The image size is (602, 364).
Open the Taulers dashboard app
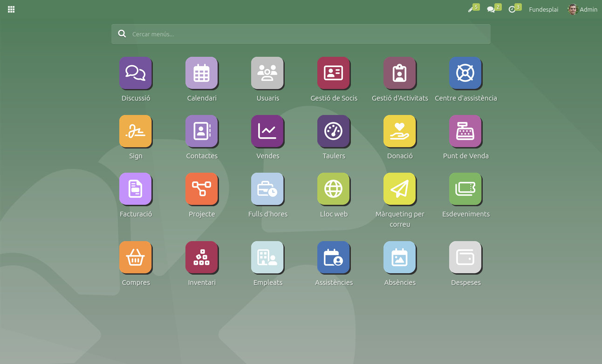[334, 131]
